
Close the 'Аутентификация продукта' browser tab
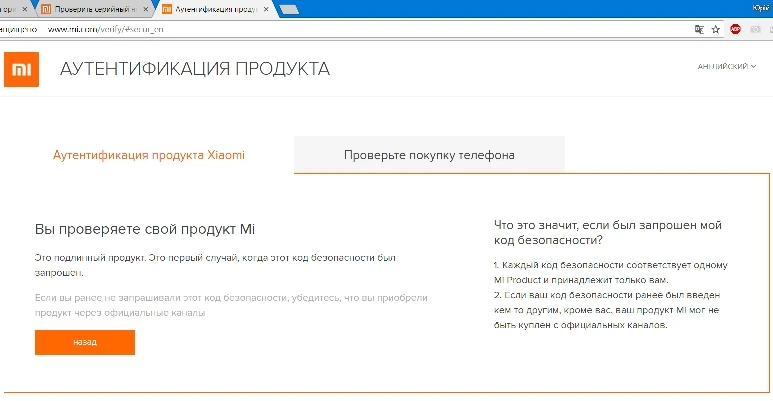click(x=266, y=9)
